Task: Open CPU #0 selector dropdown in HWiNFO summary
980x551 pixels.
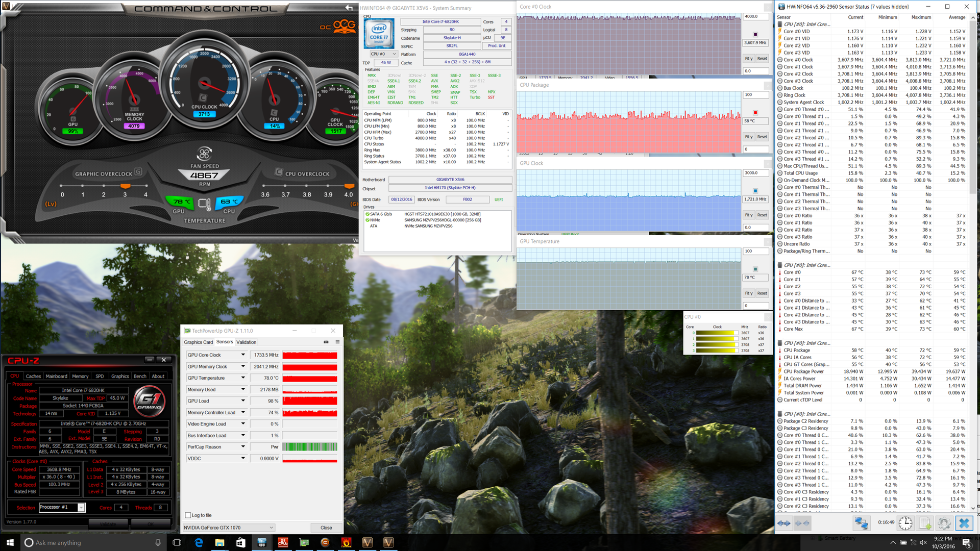Action: click(x=384, y=54)
